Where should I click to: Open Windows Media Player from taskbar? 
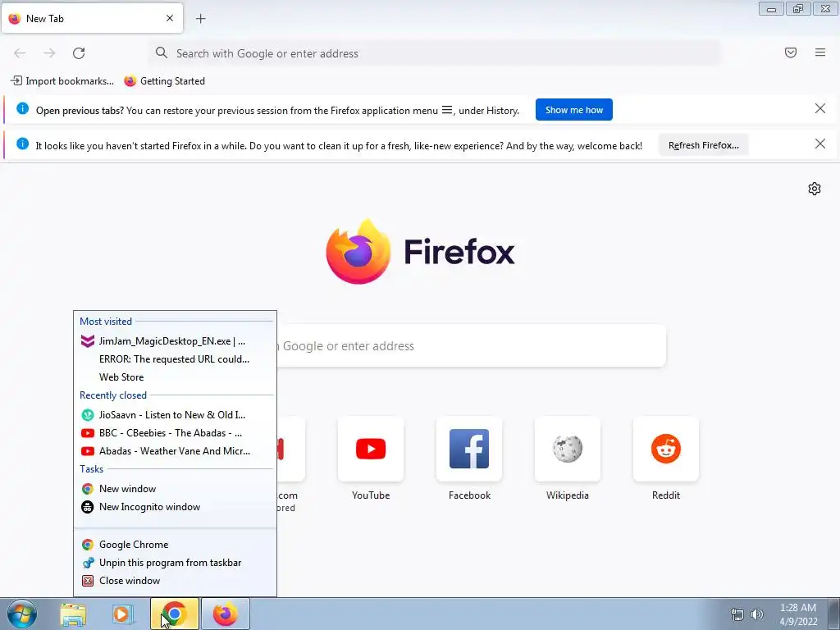pyautogui.click(x=123, y=614)
